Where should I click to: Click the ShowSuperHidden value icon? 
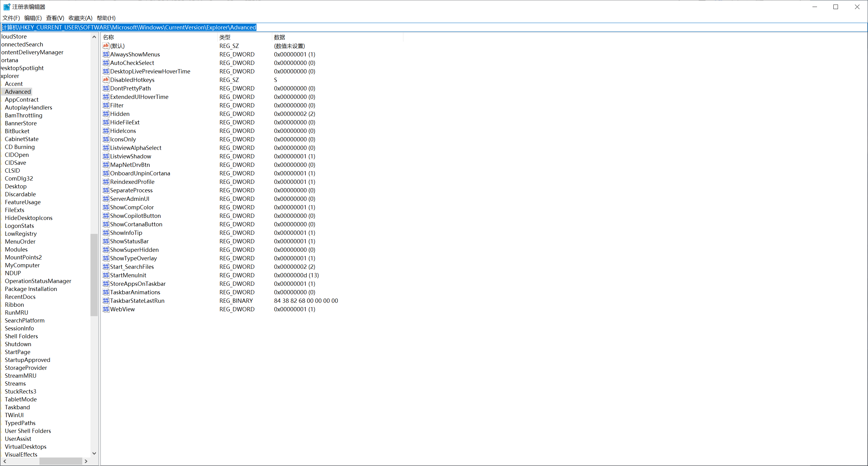106,250
